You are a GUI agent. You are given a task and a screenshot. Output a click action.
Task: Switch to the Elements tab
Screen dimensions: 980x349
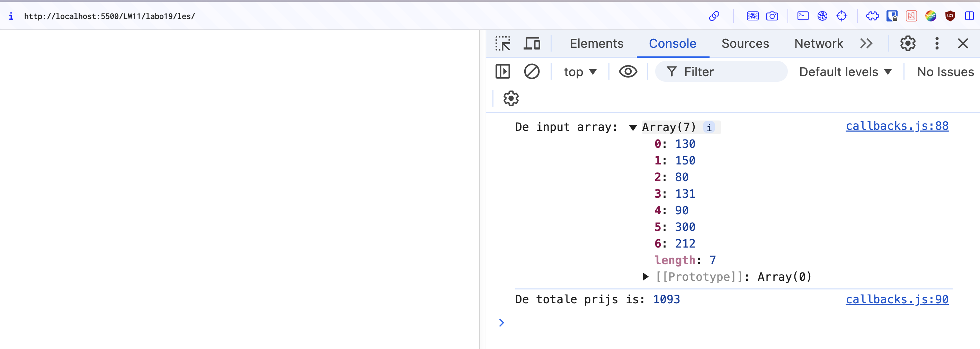597,44
